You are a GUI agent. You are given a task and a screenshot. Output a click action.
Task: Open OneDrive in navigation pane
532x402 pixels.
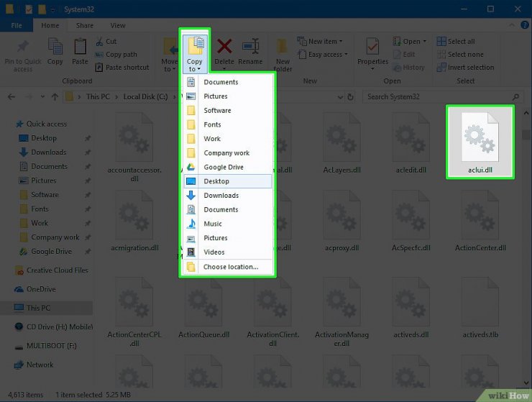point(41,289)
